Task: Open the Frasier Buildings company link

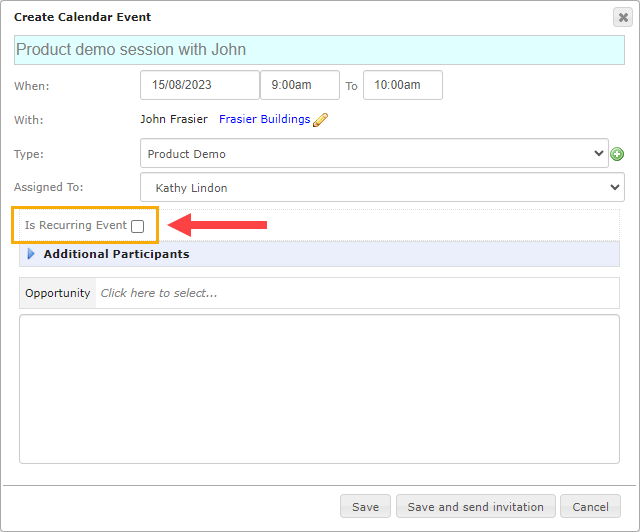Action: [x=264, y=119]
